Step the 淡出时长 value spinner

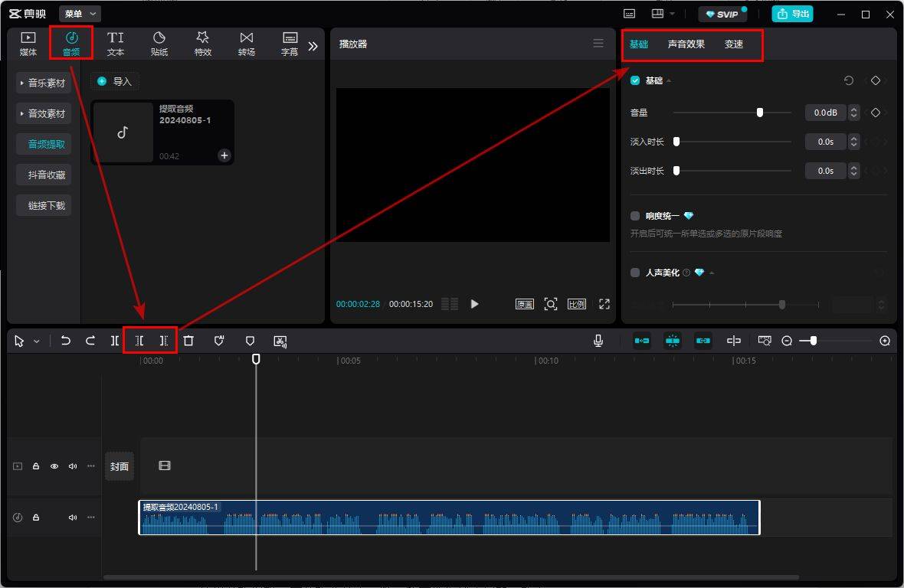coord(854,171)
